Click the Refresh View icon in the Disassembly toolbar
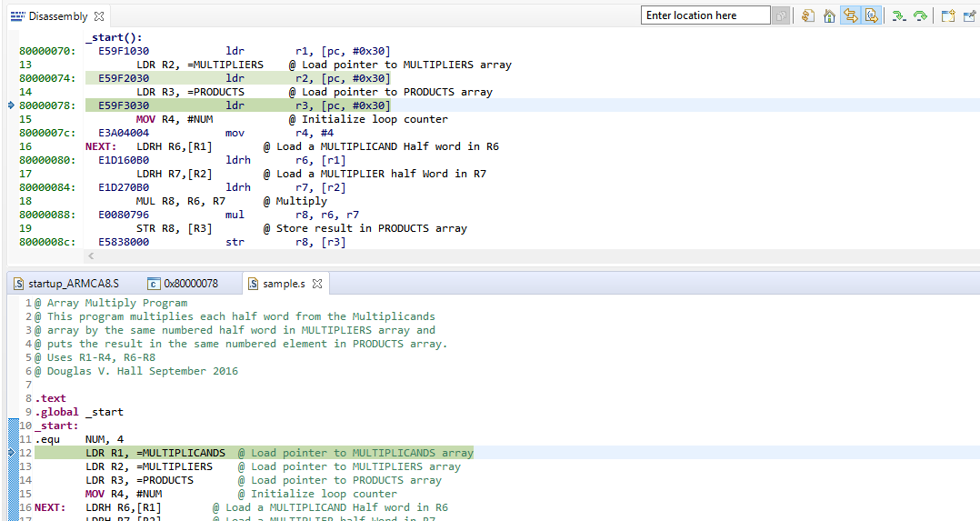This screenshot has height=521, width=980. [x=807, y=15]
